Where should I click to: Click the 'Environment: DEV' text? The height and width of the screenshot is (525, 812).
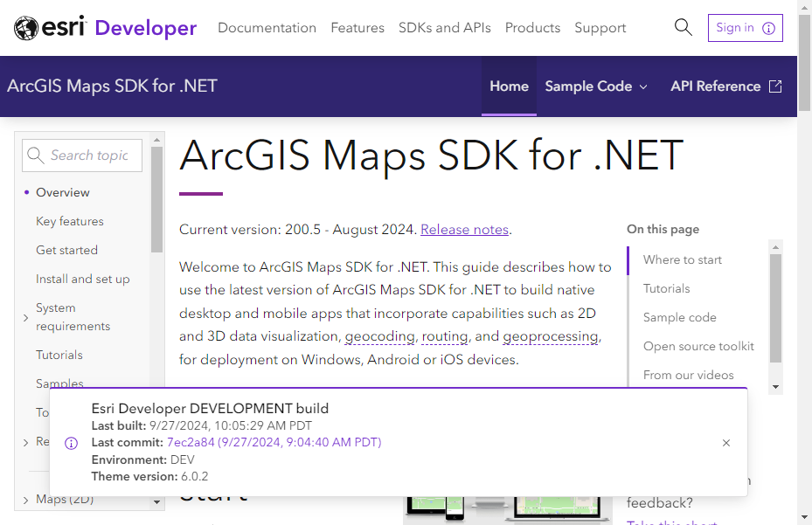[x=143, y=459]
